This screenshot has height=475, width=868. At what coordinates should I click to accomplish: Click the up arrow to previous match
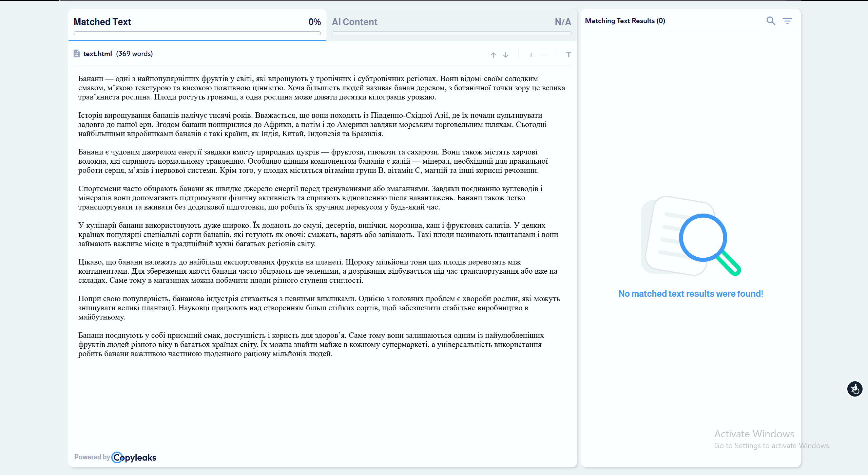pos(493,55)
